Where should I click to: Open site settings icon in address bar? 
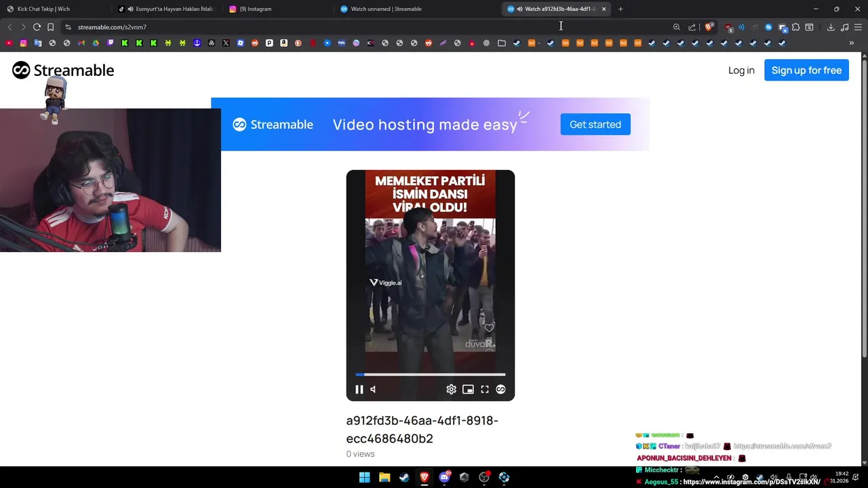(68, 27)
